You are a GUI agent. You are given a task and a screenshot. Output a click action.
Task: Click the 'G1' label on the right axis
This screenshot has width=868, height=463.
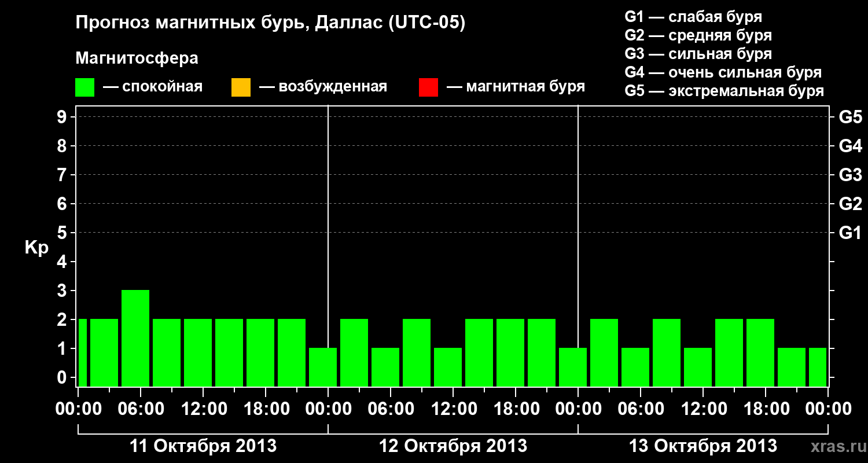click(x=850, y=233)
